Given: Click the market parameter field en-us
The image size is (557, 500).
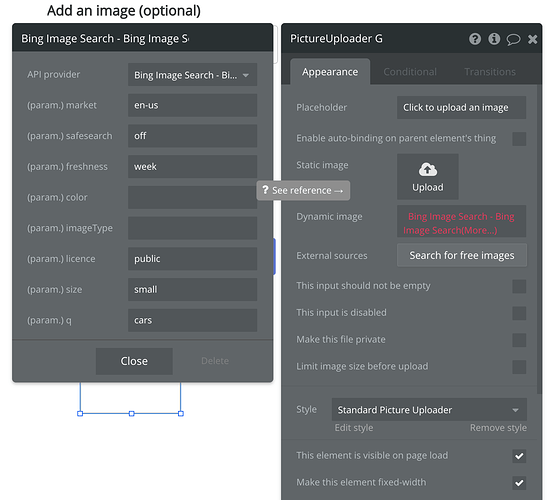Looking at the screenshot, I should coord(193,105).
